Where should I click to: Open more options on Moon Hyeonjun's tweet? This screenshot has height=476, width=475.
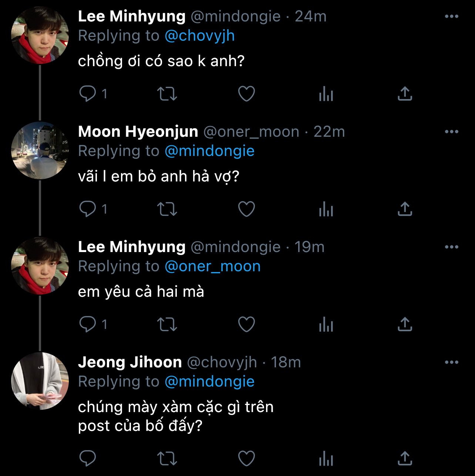pos(451,132)
